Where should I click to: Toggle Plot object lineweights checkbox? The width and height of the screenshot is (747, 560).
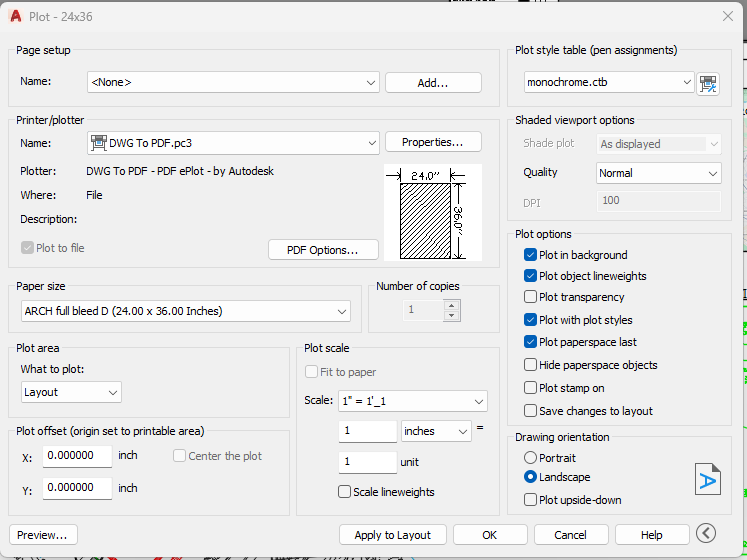pyautogui.click(x=530, y=276)
